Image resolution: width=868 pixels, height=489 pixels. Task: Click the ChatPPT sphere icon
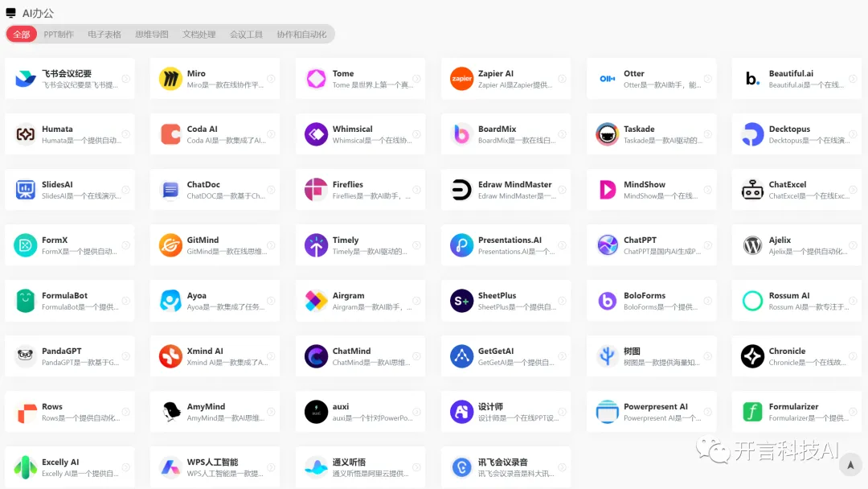(608, 245)
